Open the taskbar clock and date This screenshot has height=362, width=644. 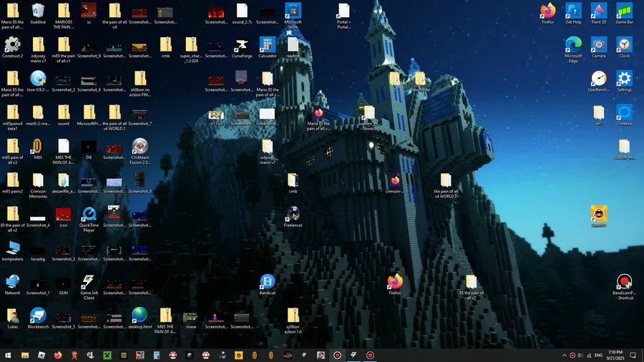pos(615,356)
